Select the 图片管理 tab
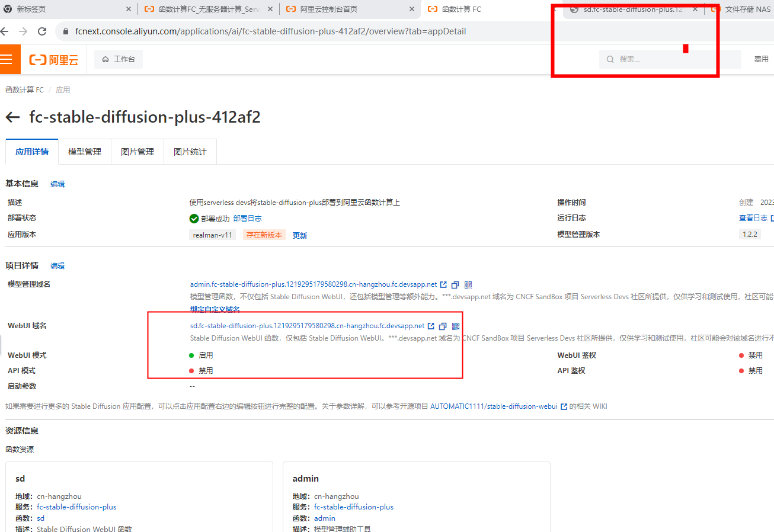This screenshot has height=532, width=774. (x=137, y=152)
